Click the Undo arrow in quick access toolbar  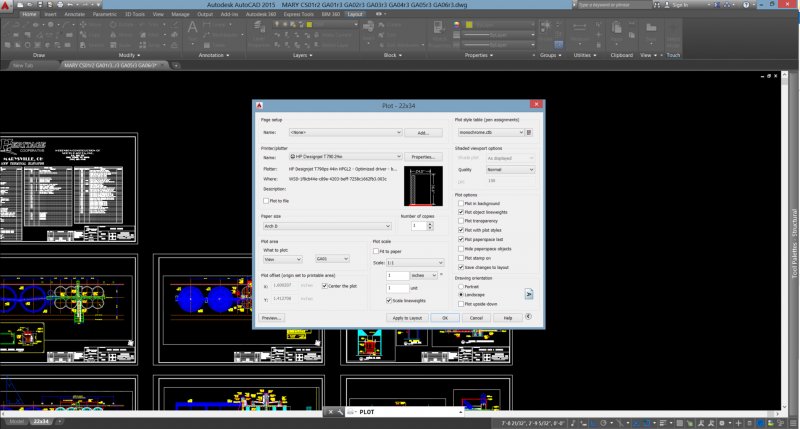pos(70,5)
